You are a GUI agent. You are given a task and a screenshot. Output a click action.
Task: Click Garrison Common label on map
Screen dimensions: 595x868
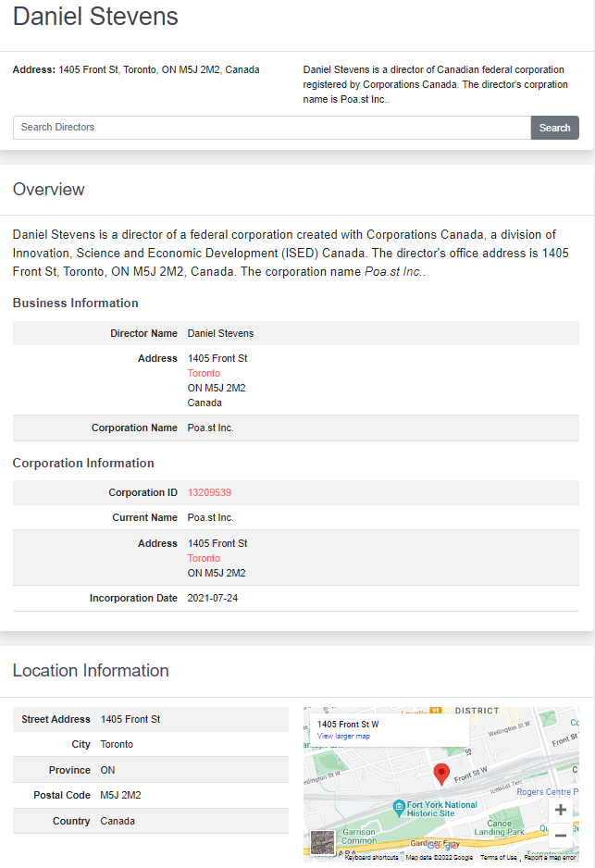(359, 836)
